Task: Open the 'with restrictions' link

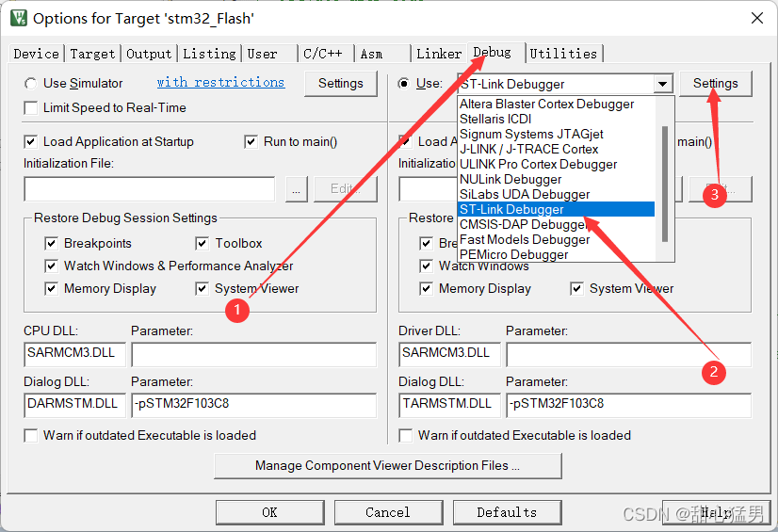Action: point(220,82)
